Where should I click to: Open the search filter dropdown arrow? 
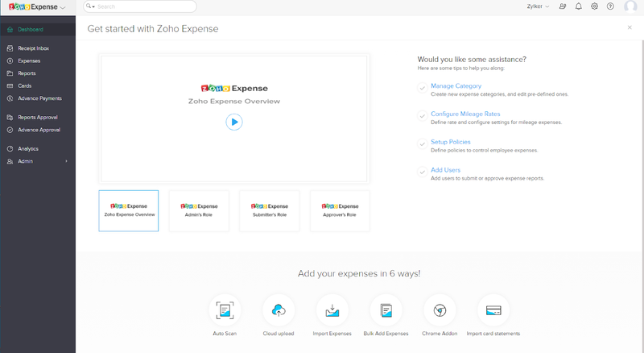click(x=93, y=6)
